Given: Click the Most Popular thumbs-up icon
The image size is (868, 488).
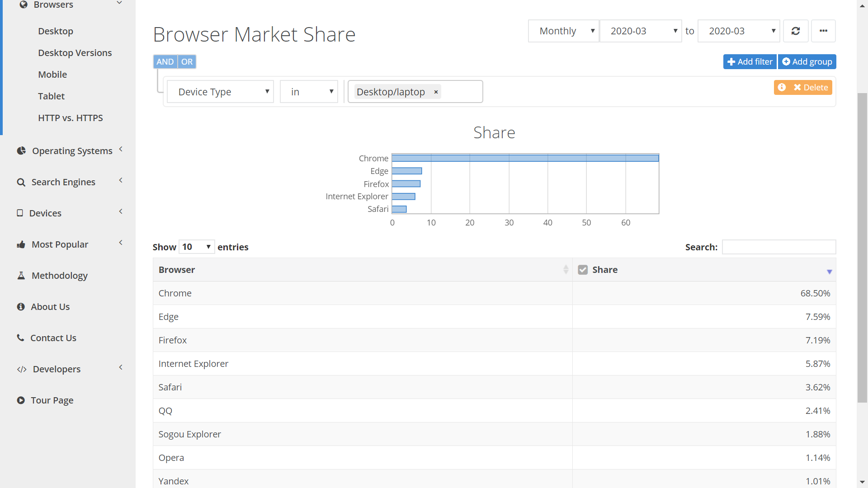Looking at the screenshot, I should pos(21,244).
